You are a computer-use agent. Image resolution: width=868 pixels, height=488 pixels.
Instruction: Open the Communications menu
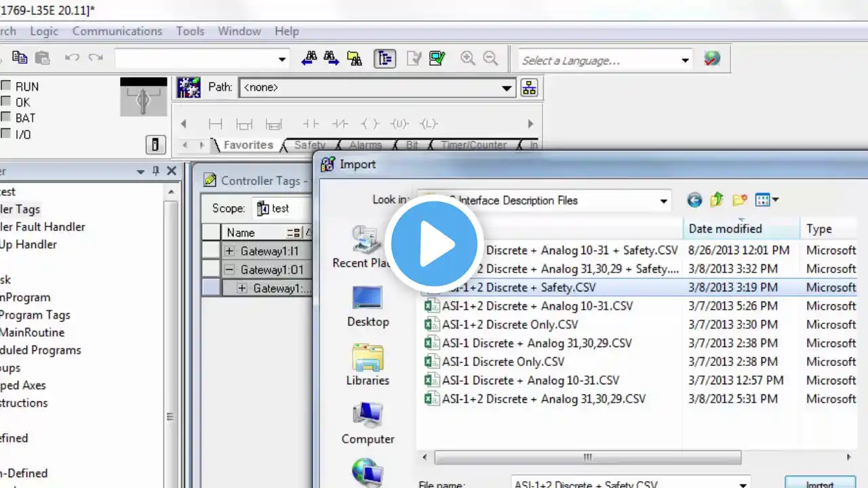tap(117, 31)
